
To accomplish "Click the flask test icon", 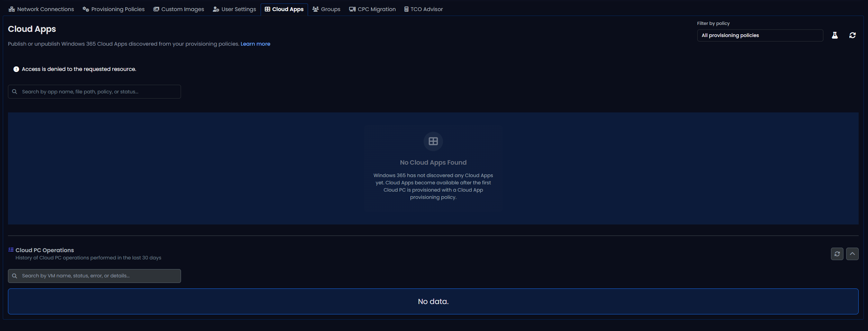I will [835, 35].
